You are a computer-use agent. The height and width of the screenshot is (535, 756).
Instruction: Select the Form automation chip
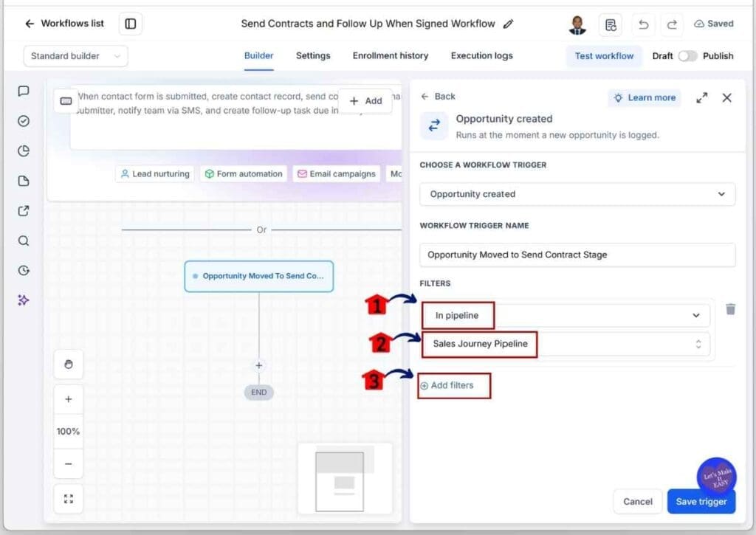coord(244,173)
